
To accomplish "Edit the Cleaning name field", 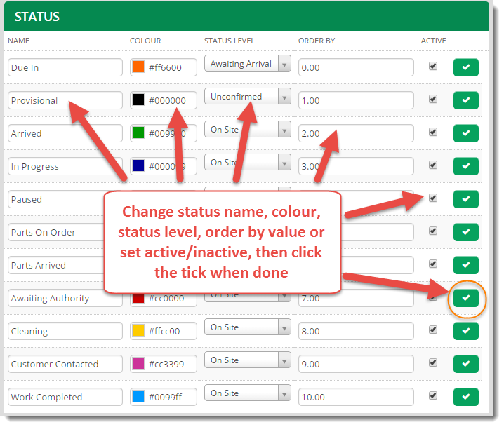I will pyautogui.click(x=65, y=331).
